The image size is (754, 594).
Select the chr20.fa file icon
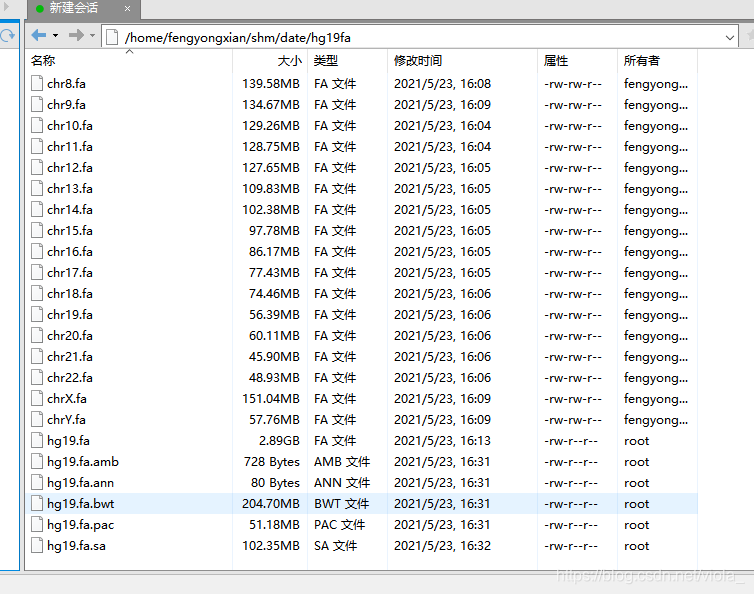click(37, 335)
